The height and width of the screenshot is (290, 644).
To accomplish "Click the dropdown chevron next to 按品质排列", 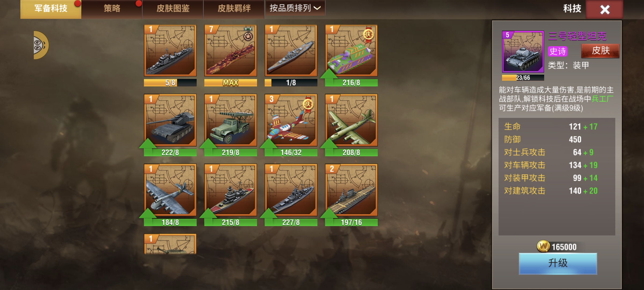I will coord(317,8).
